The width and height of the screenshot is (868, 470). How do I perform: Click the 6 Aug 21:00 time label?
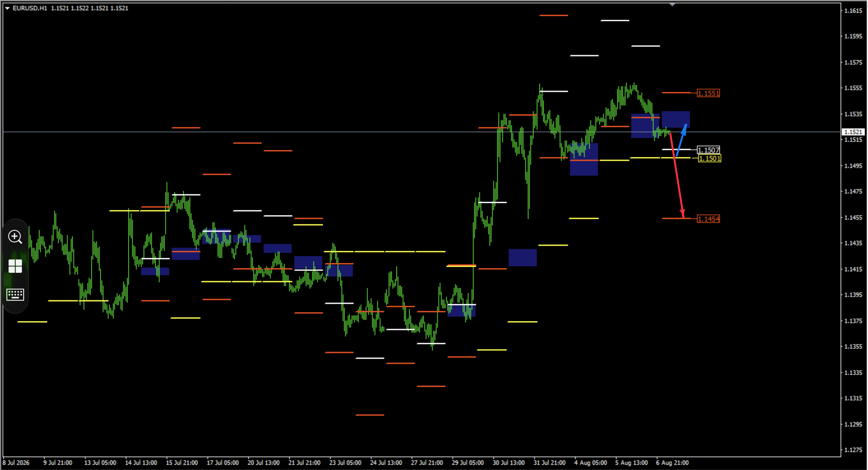click(672, 463)
